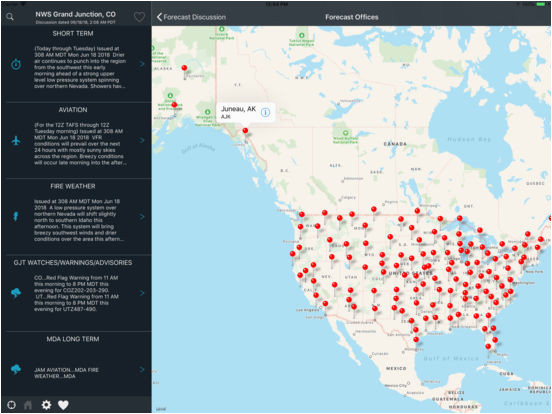Open GJT Watches/Warnings/Advisories chevron
This screenshot has width=552, height=414.
[142, 293]
